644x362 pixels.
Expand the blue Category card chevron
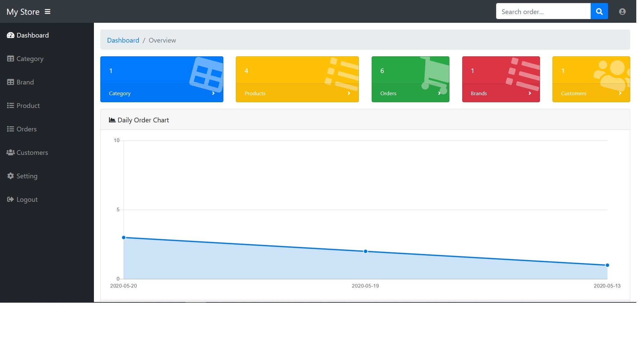point(213,93)
